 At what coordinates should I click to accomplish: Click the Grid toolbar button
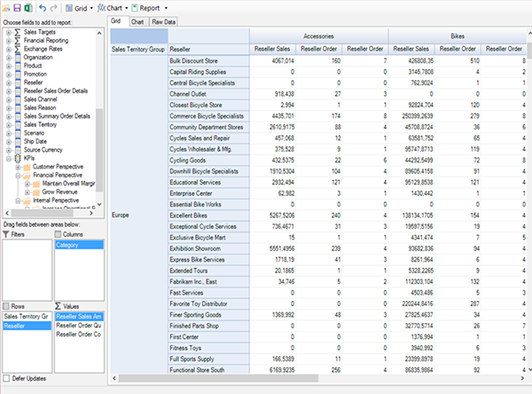pos(76,8)
